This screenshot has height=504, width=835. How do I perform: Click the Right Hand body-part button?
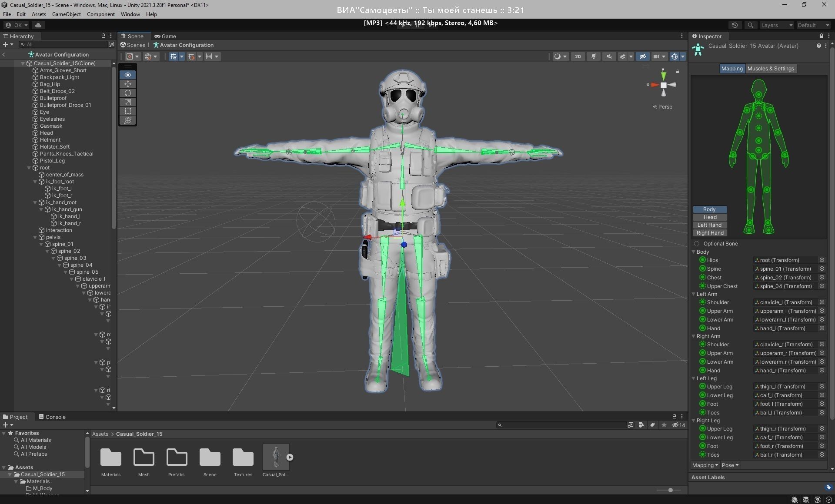710,233
